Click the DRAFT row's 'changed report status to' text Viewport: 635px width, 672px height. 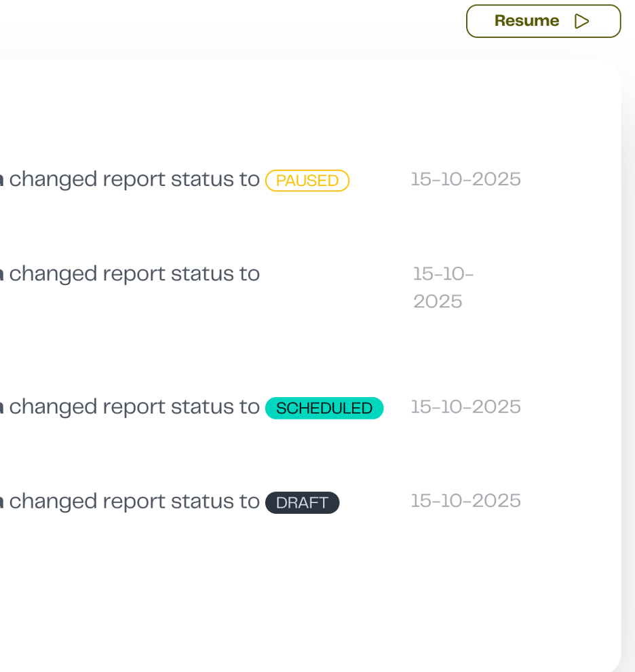click(134, 502)
